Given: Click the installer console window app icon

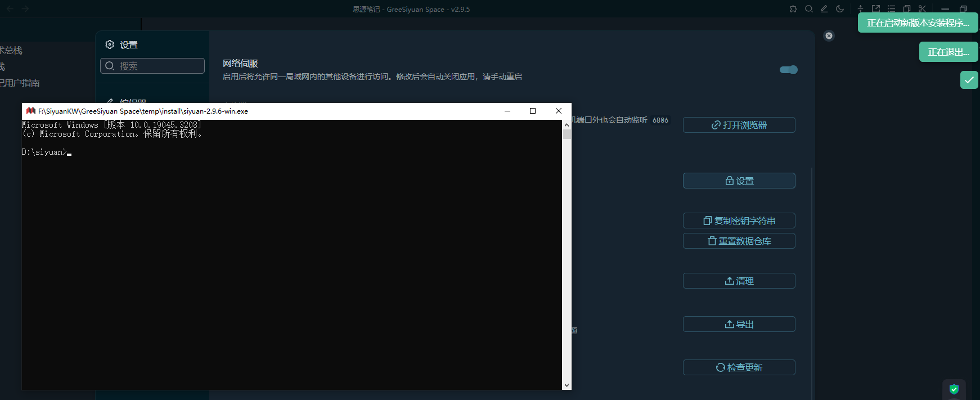Looking at the screenshot, I should pyautogui.click(x=31, y=111).
